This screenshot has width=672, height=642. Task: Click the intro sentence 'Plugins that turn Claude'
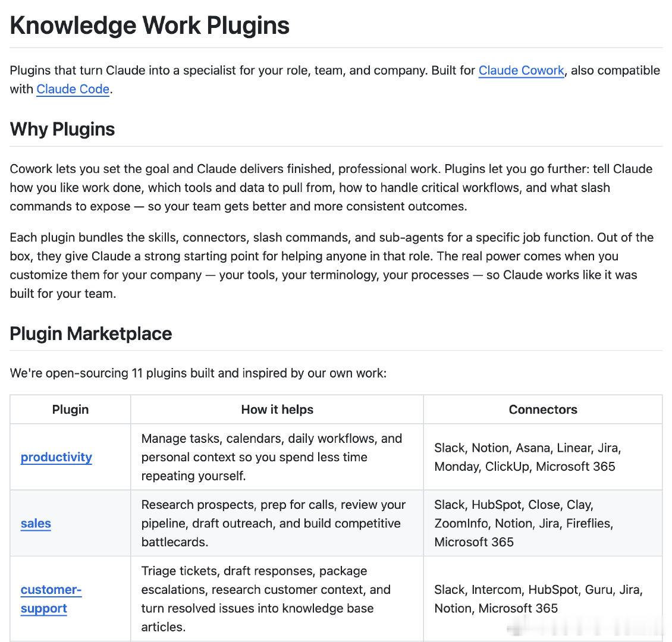(x=335, y=80)
